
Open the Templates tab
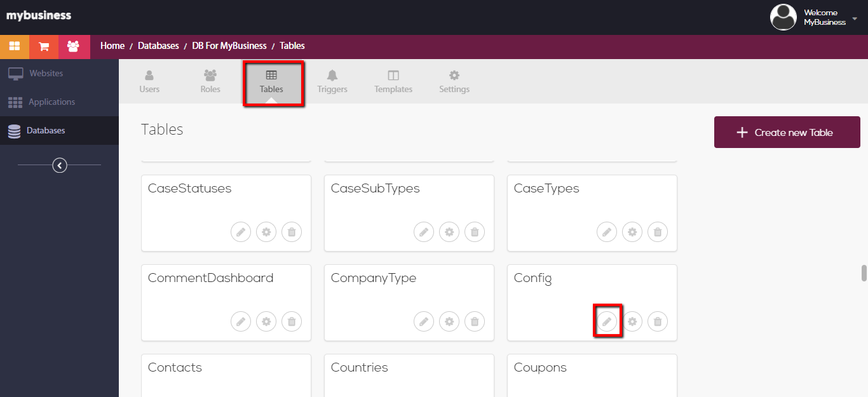coord(393,81)
